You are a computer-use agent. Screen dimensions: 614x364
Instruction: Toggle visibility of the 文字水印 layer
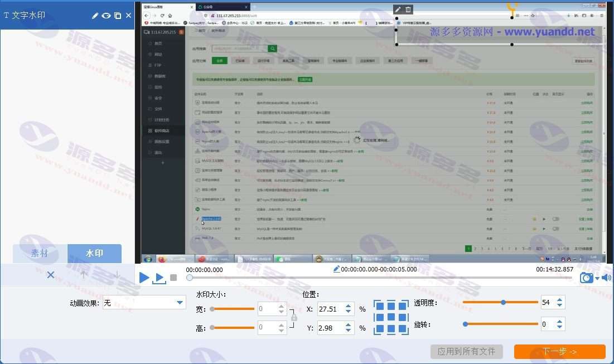click(x=106, y=16)
